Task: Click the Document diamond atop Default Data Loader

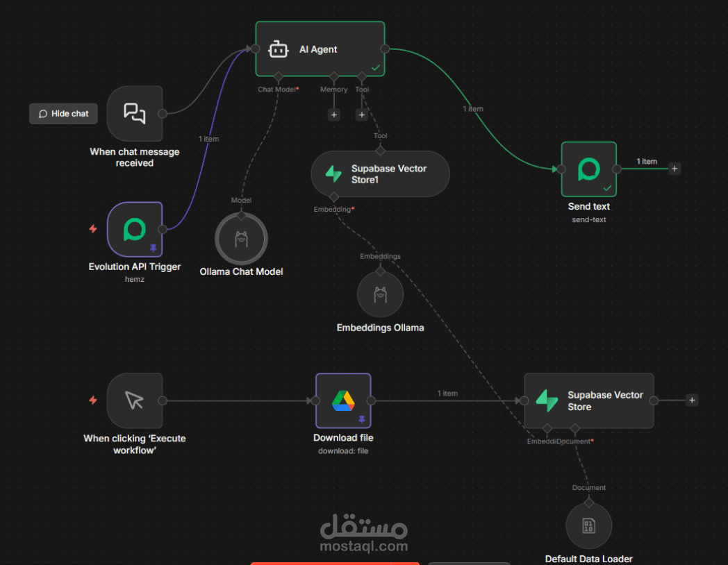Action: [588, 503]
